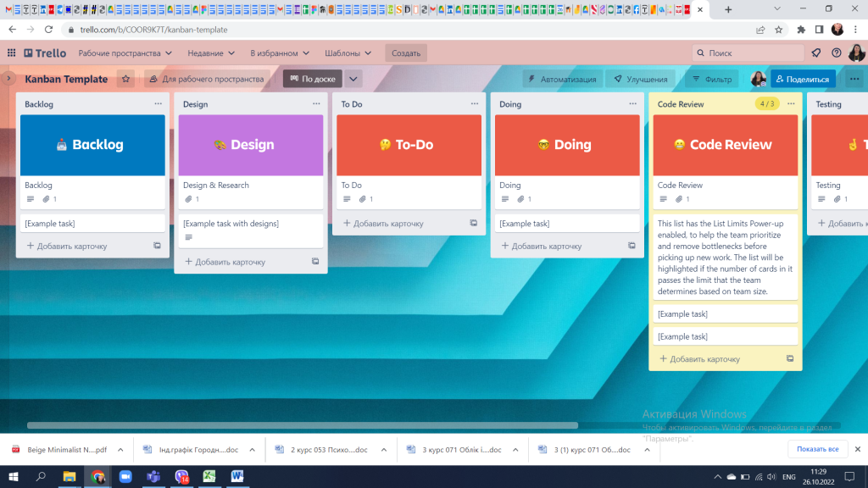Open the blue Backlog cover card

(92, 162)
